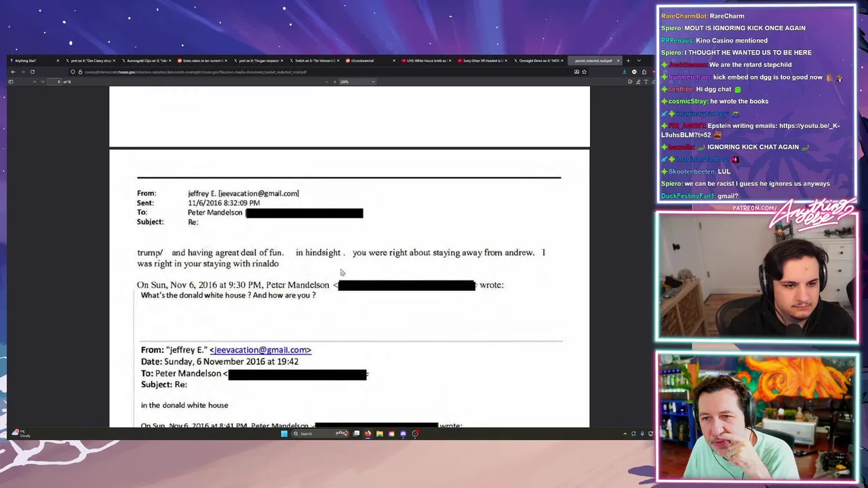Click 'RareCharmBot' username in chat
This screenshot has width=868, height=488.
(x=684, y=16)
